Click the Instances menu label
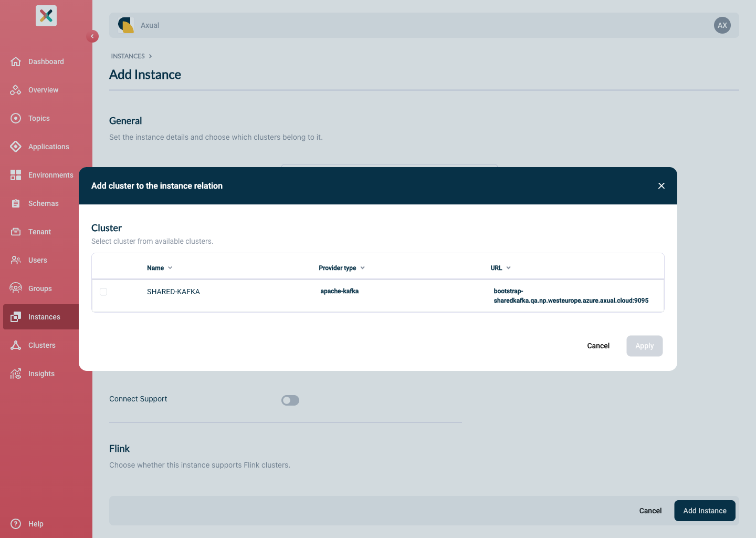Screen dimensions: 756x538 click(x=44, y=317)
